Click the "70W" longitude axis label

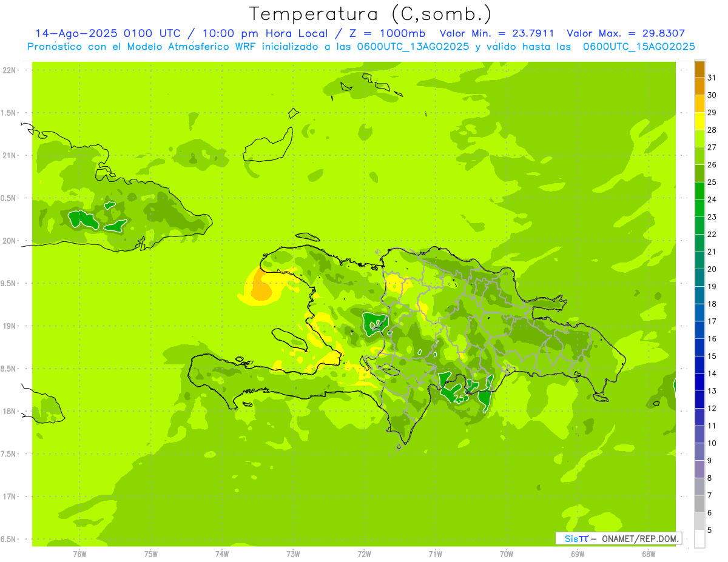506,554
